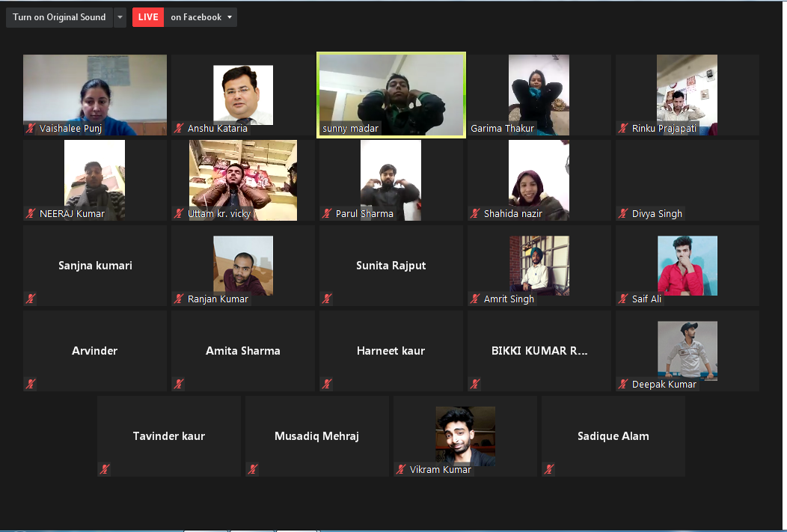Image resolution: width=787 pixels, height=532 pixels.
Task: Select Deepak Kumar's profile photo tile
Action: click(687, 351)
